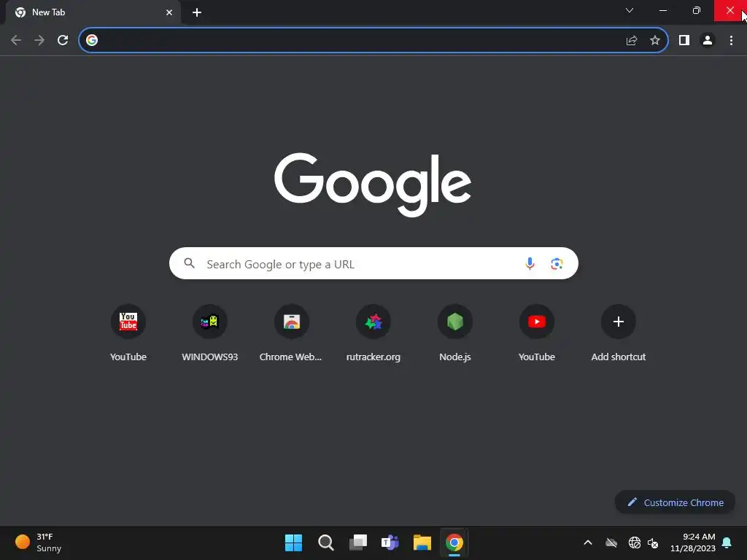747x560 pixels.
Task: Open the Chrome side panel
Action: 684,41
